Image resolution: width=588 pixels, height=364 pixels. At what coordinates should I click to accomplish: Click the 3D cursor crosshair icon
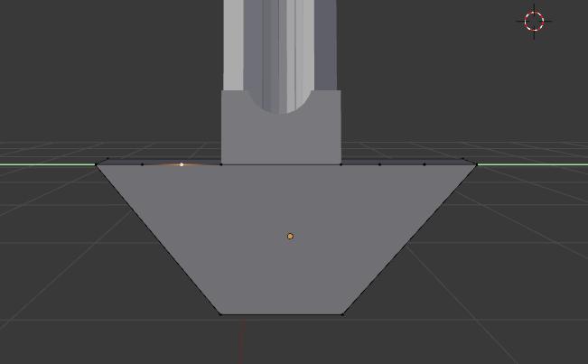535,21
